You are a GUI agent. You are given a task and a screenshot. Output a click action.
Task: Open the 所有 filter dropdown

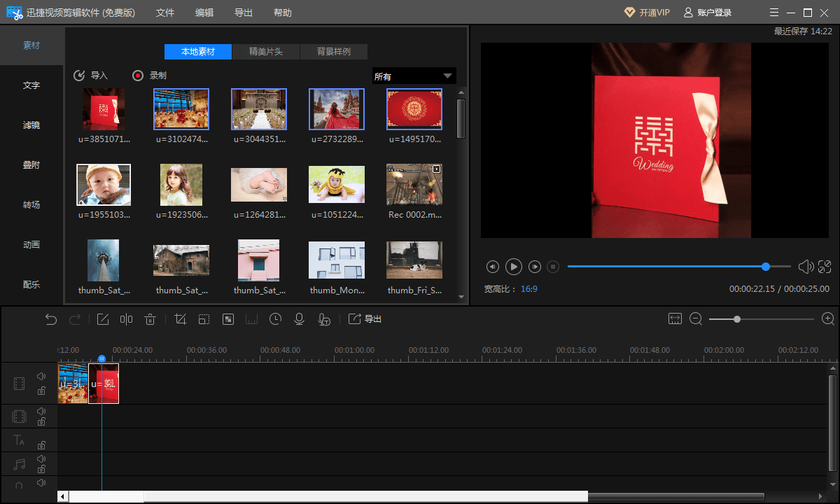coord(414,76)
